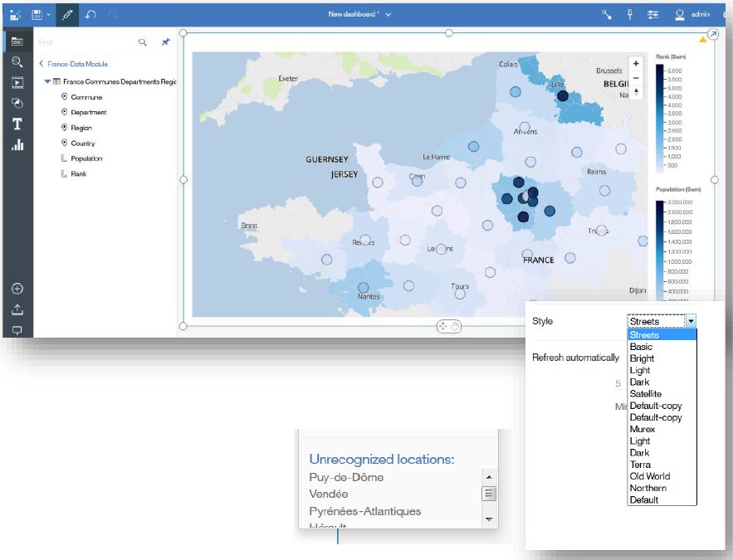Undo the last action

click(90, 14)
